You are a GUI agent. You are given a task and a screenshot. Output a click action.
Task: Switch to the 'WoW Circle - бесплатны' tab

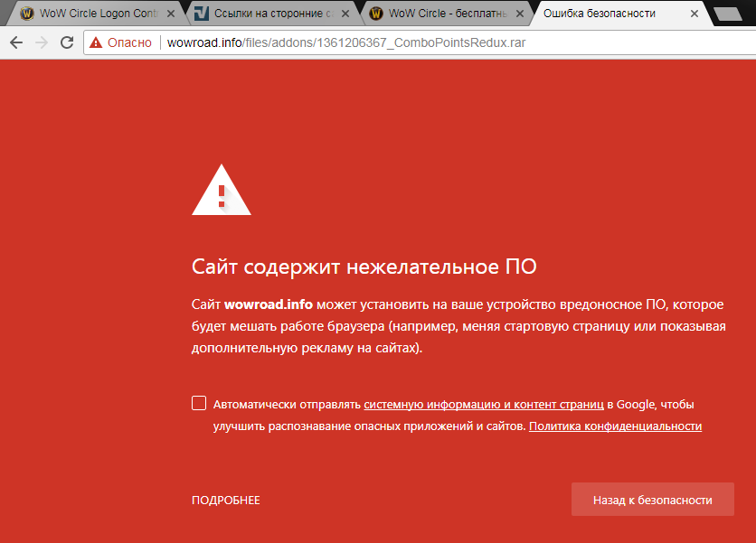[x=448, y=14]
